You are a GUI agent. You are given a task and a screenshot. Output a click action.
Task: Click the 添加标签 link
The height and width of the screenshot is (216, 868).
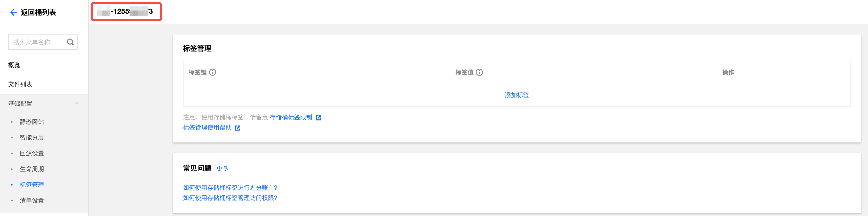(x=516, y=95)
